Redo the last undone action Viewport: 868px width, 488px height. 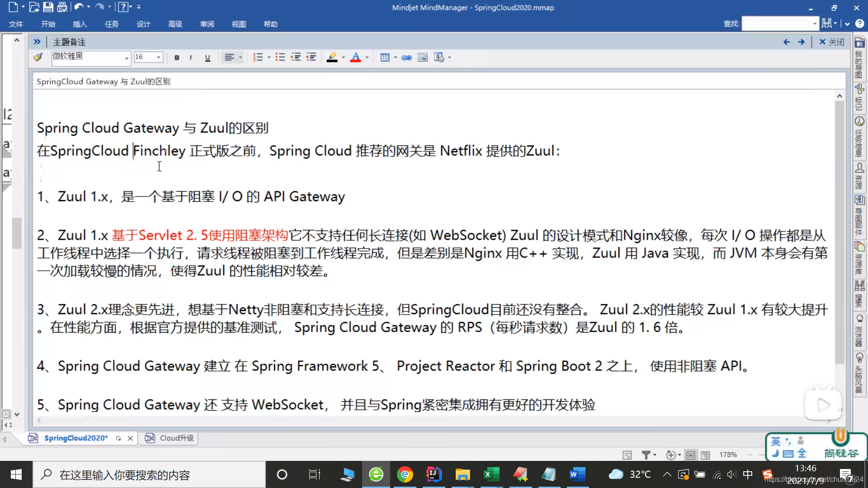[100, 7]
